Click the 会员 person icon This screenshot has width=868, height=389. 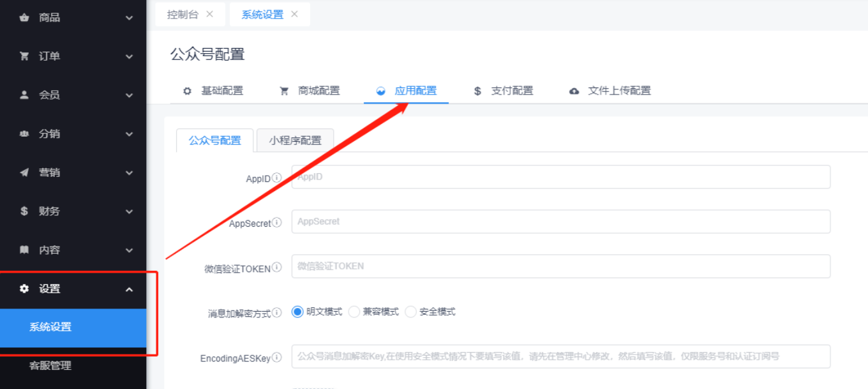pyautogui.click(x=24, y=95)
